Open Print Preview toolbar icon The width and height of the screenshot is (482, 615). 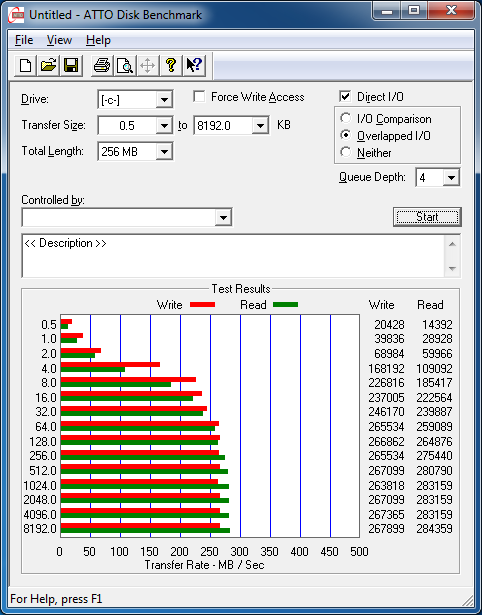pos(125,65)
